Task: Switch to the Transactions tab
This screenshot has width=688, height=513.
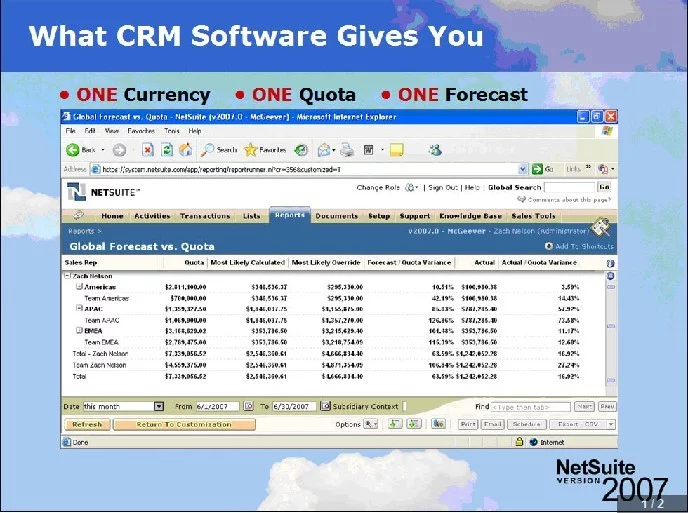Action: (x=205, y=216)
